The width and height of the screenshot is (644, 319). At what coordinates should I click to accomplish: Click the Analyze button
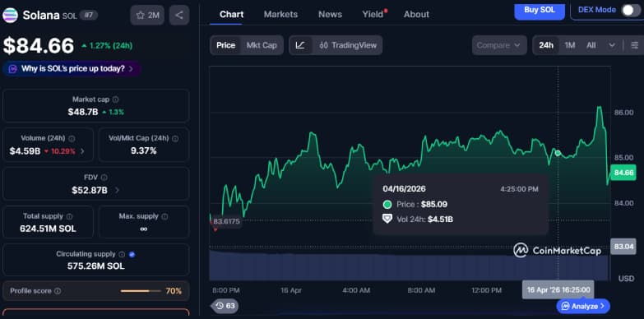click(583, 306)
